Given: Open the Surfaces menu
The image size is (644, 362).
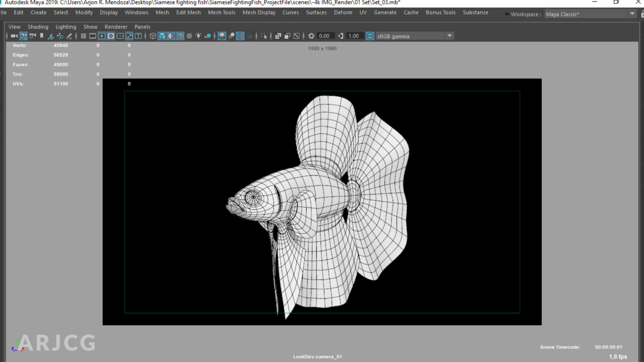Looking at the screenshot, I should pyautogui.click(x=316, y=12).
